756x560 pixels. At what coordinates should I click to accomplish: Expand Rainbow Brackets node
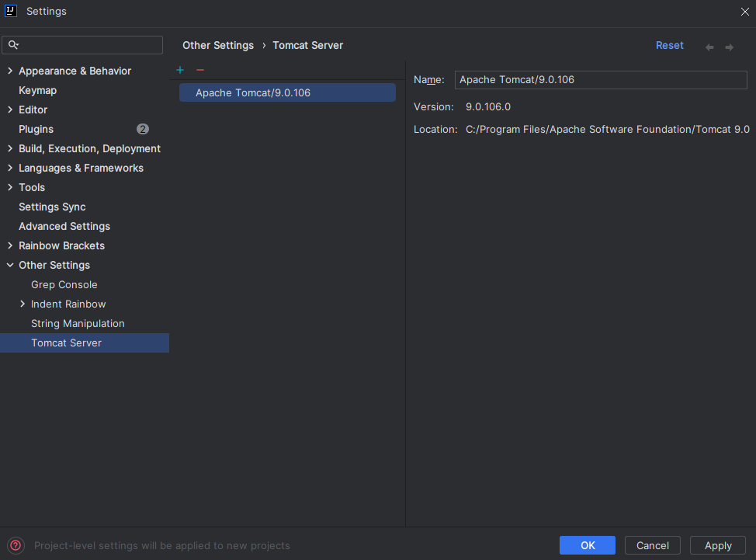10,245
